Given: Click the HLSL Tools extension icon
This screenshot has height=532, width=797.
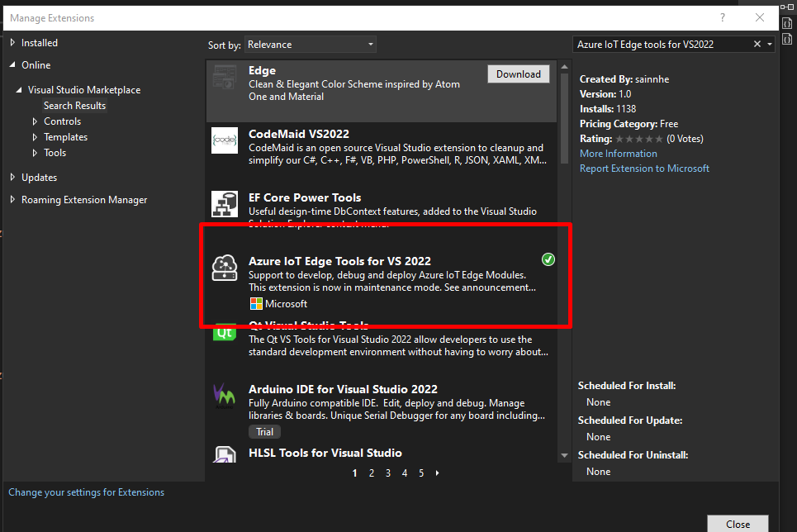Looking at the screenshot, I should pyautogui.click(x=224, y=454).
